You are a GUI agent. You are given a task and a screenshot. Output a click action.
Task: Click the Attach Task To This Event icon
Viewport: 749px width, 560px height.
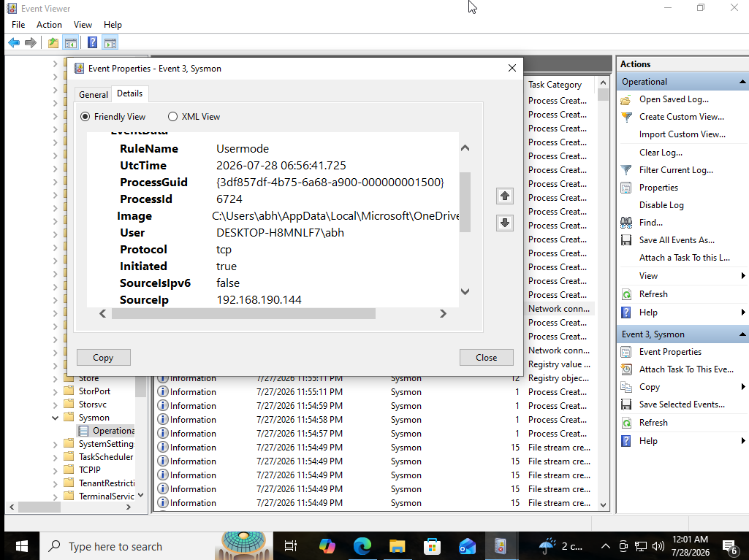click(626, 369)
